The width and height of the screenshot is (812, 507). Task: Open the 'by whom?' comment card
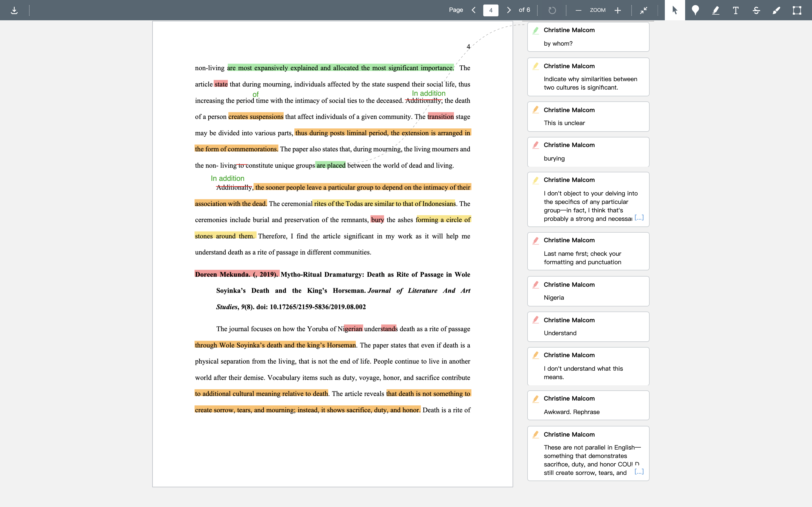point(588,37)
